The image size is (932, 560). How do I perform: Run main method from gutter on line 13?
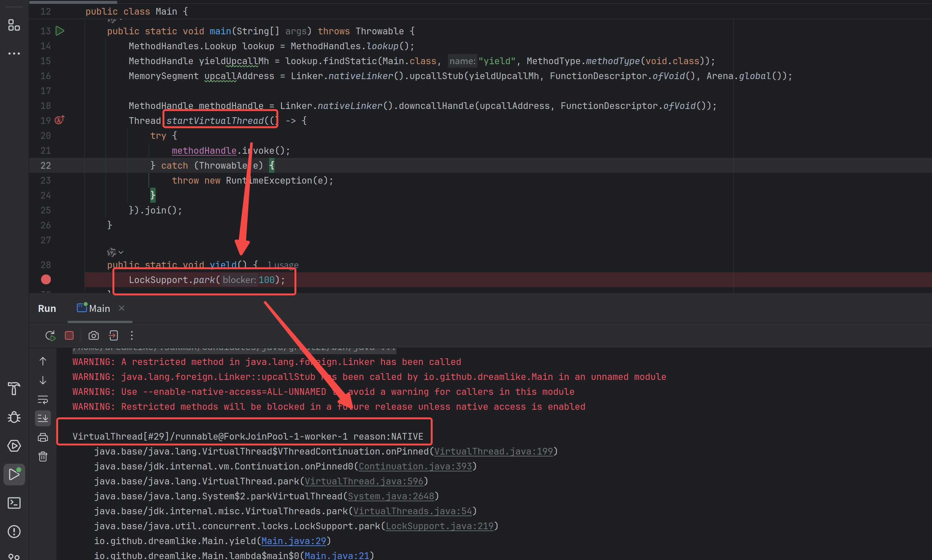pos(60,31)
